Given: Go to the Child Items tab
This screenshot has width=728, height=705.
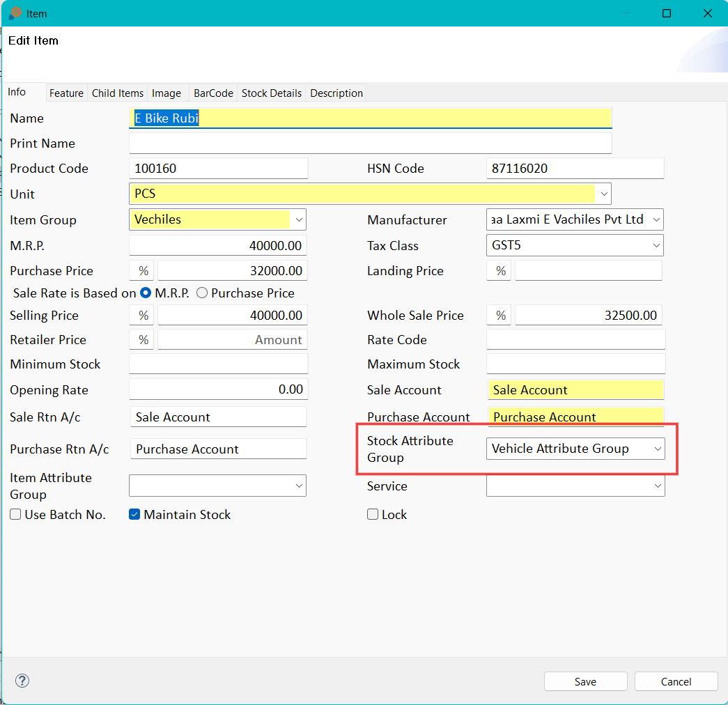Looking at the screenshot, I should click(118, 93).
